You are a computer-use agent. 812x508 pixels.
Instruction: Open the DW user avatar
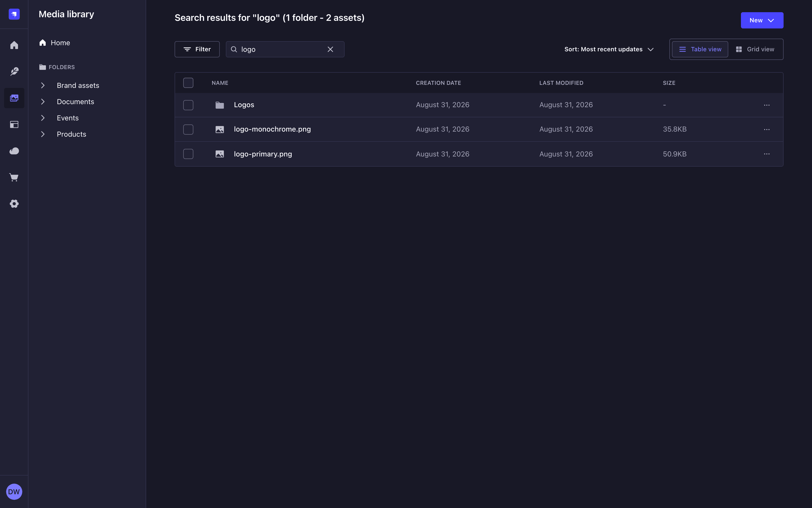coord(14,491)
